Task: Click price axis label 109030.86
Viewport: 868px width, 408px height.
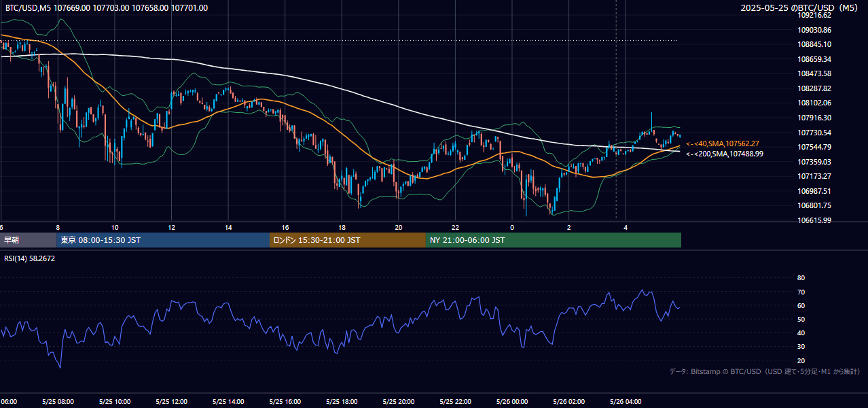Action: coord(814,30)
